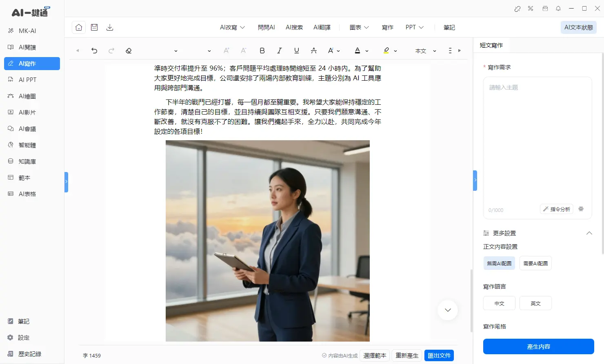Select 英文 writing language

[x=535, y=303]
